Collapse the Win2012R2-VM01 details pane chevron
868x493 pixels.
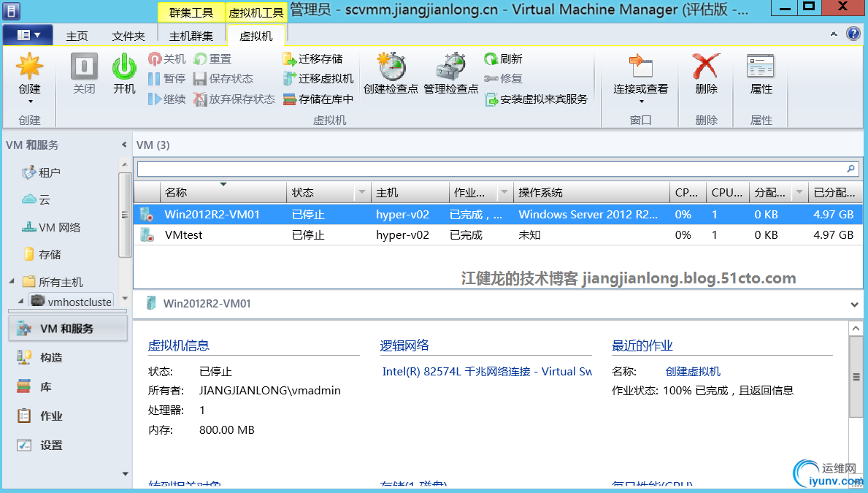tap(854, 304)
